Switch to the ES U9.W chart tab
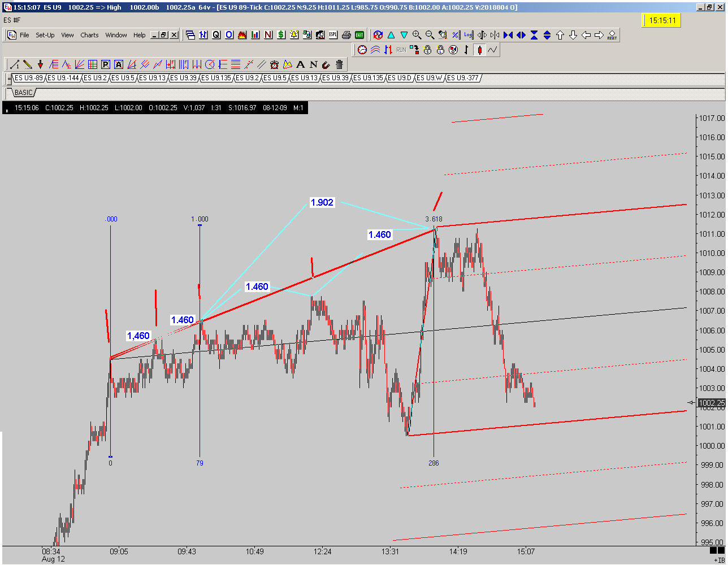Viewport: 728px width, 565px height. pos(430,78)
